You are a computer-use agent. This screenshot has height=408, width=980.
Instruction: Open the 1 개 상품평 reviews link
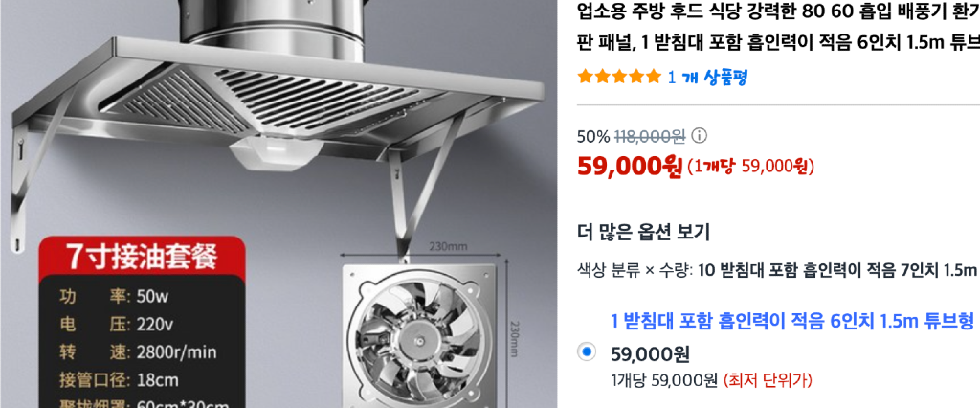[707, 77]
